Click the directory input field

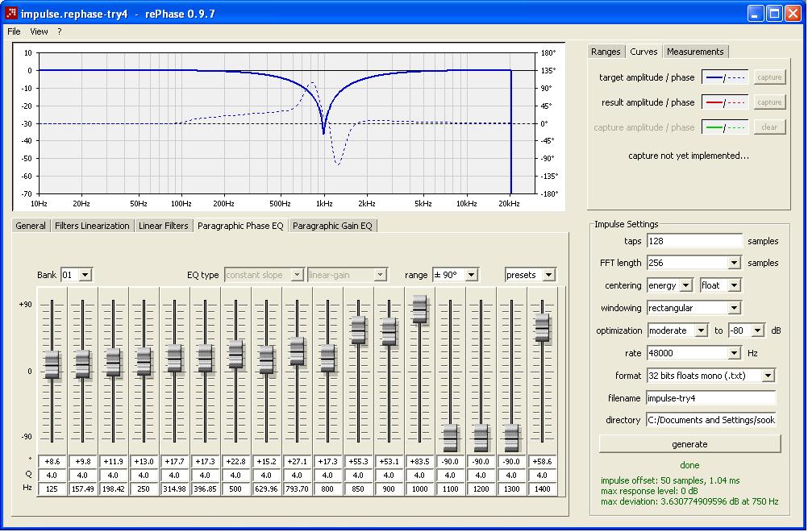click(710, 420)
